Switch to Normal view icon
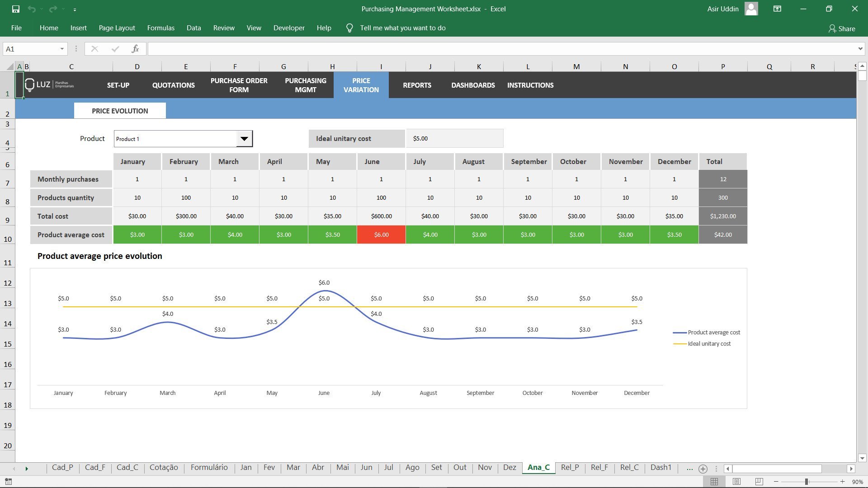The height and width of the screenshot is (488, 868). pyautogui.click(x=714, y=482)
